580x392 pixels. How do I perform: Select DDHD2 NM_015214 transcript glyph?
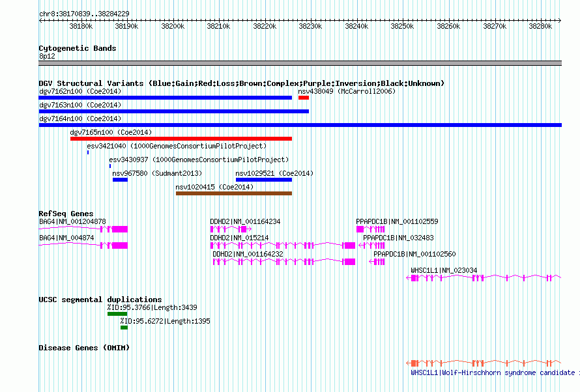coord(283,245)
